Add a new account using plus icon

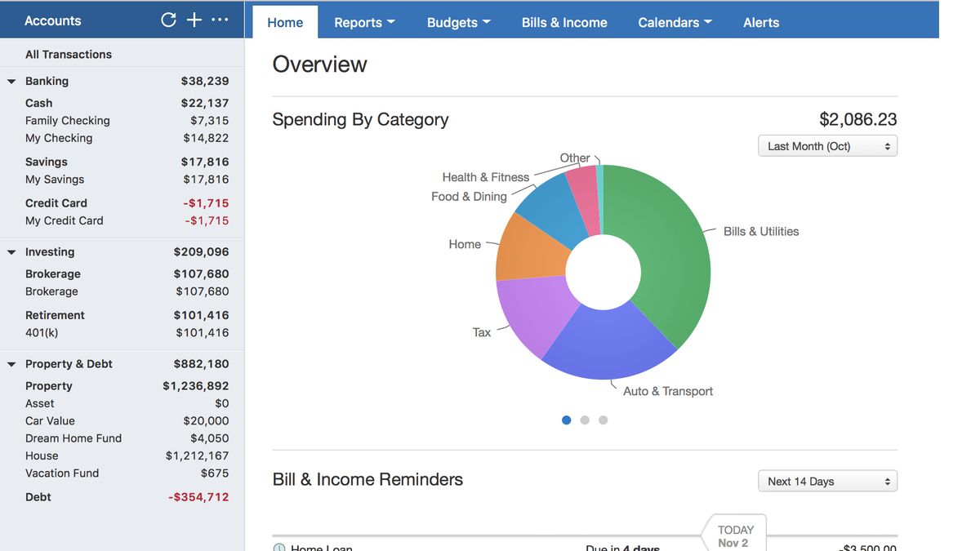(194, 20)
